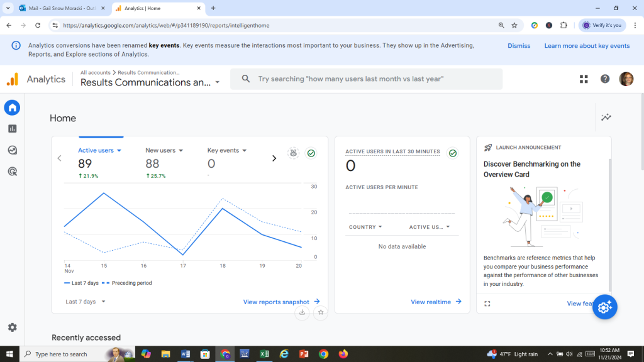Open the New users metric dropdown
Screen dimensions: 644x362
point(164,151)
